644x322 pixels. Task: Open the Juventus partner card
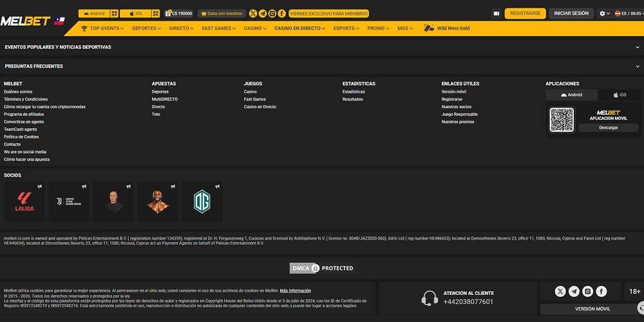coord(69,202)
